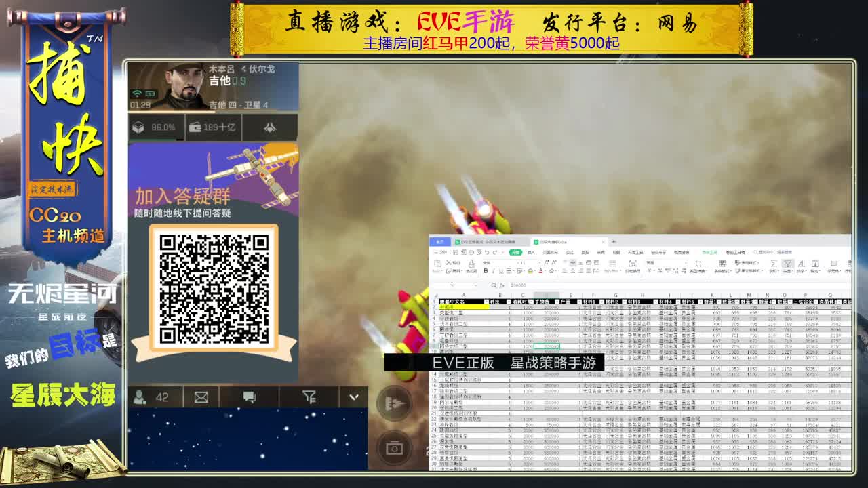The image size is (868, 488).
Task: Toggle italic formatting in the toolbar
Action: point(494,271)
